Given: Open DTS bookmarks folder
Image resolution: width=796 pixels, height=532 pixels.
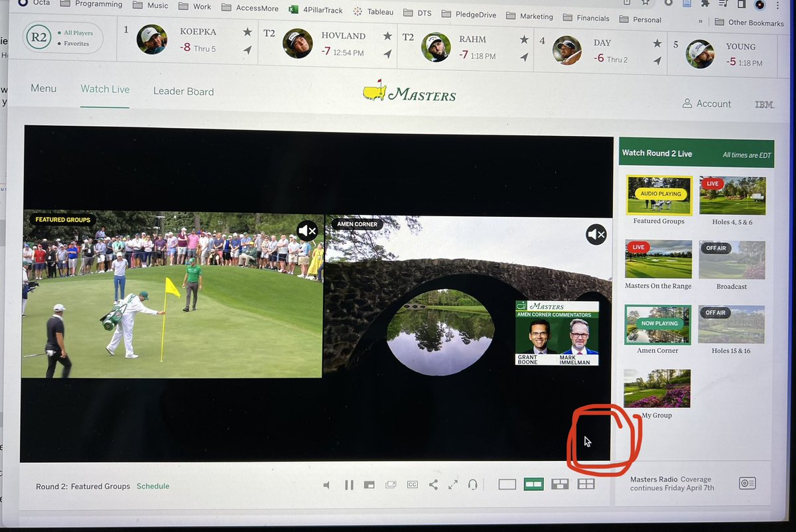Looking at the screenshot, I should coord(417,13).
